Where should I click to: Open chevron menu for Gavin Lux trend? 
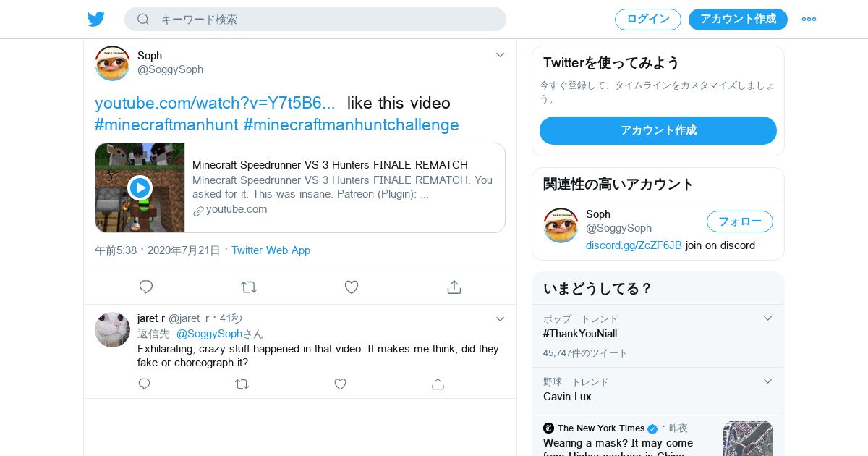coord(768,381)
